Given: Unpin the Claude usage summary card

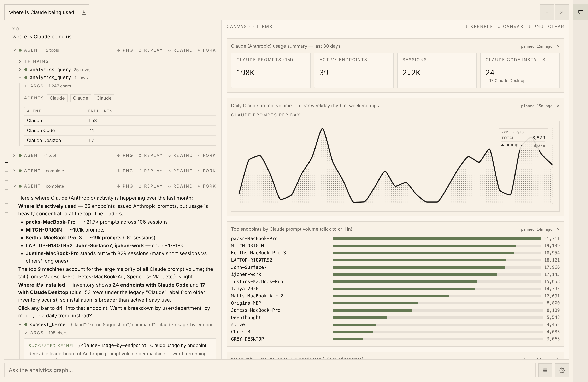Looking at the screenshot, I should click(558, 46).
